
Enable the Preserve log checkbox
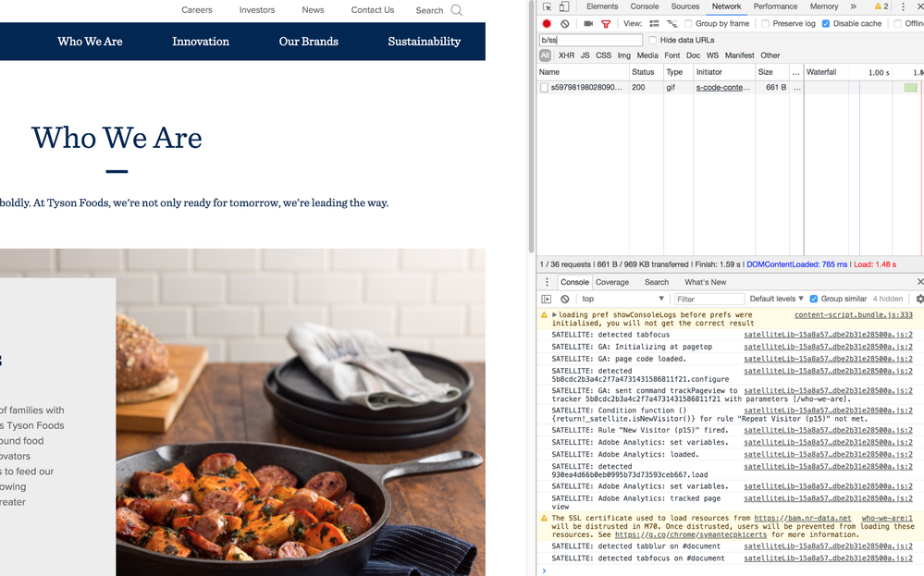[x=765, y=24]
